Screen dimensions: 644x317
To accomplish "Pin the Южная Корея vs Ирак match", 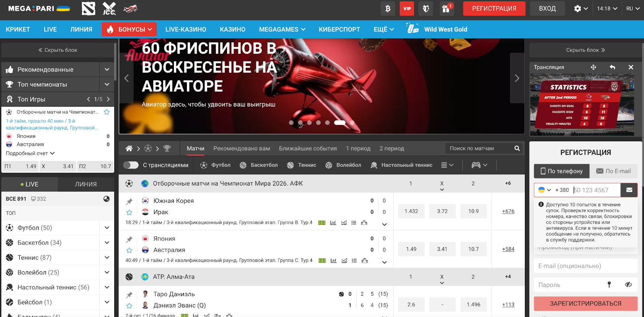I will click(129, 202).
